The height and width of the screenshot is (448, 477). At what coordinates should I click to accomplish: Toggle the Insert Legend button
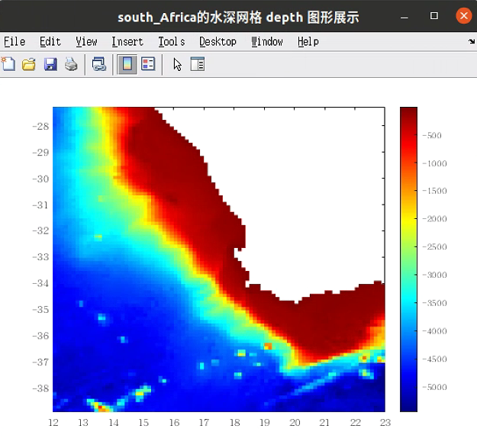[148, 64]
